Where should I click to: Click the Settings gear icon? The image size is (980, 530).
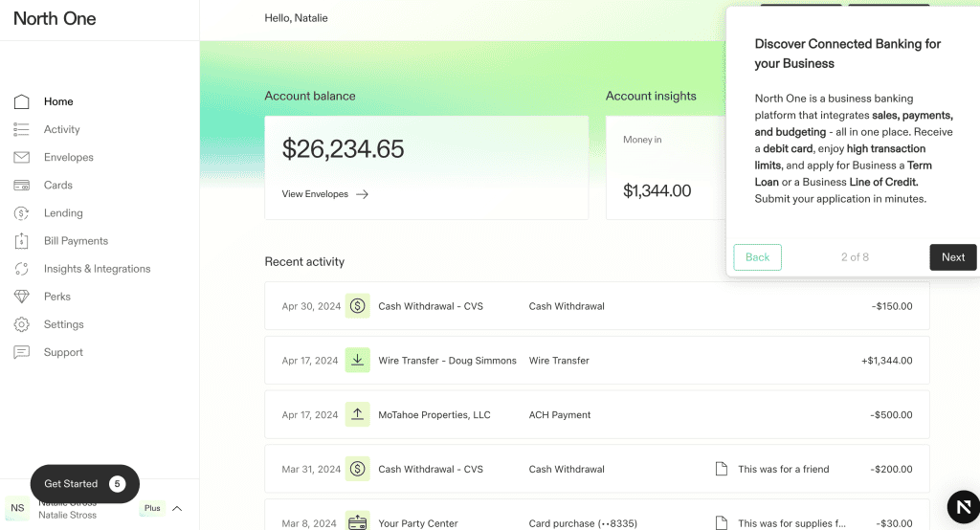click(21, 324)
